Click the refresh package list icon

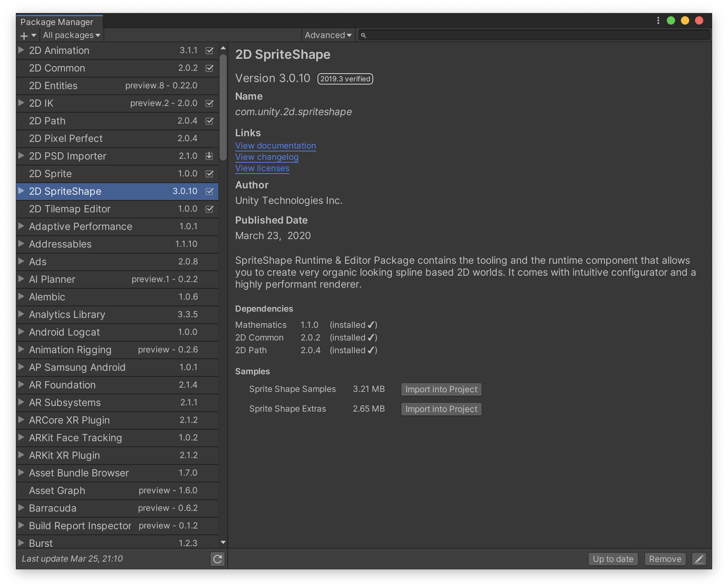(x=218, y=559)
